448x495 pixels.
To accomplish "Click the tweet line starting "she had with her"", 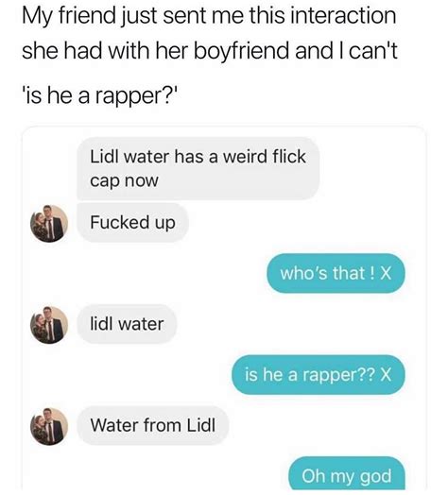I will 210,50.
